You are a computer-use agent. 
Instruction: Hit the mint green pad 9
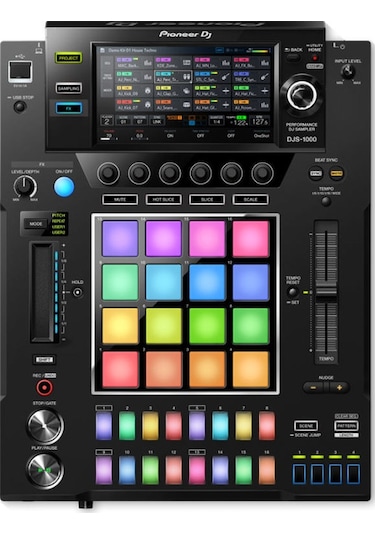[x=120, y=282]
